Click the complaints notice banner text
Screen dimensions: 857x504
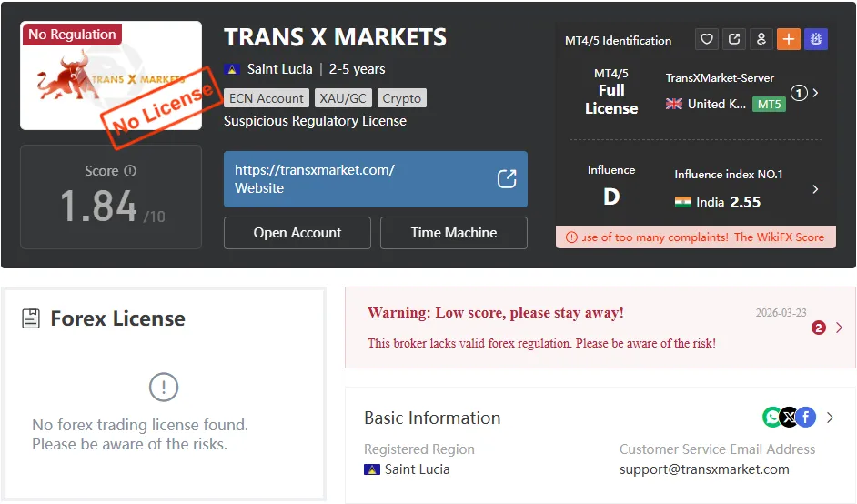[x=703, y=237]
